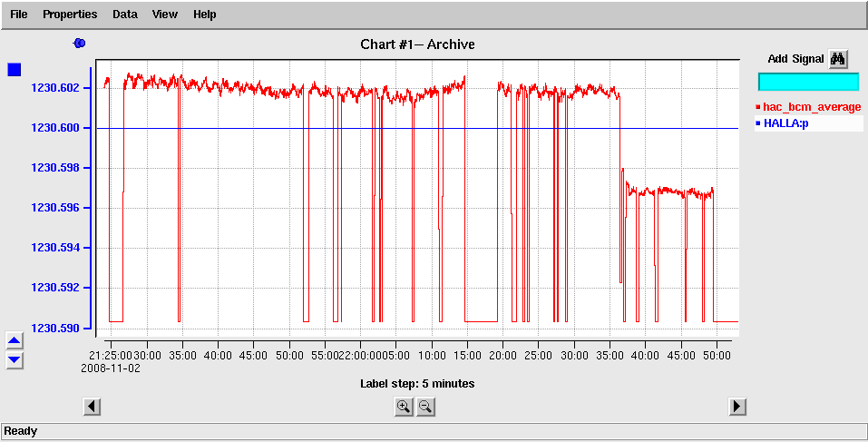Select the hac_bcm_average signal in legend
The image size is (868, 442).
pyautogui.click(x=808, y=107)
